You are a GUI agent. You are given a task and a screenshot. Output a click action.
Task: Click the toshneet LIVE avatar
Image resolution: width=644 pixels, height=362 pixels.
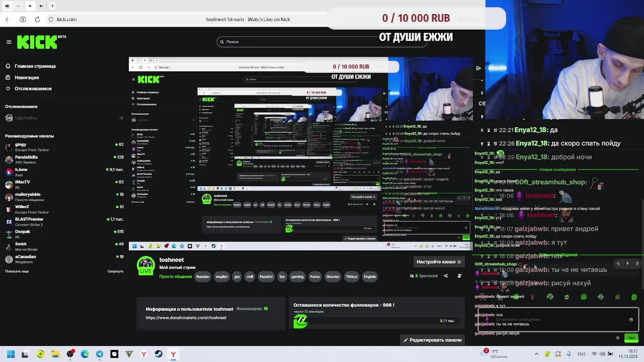click(146, 265)
